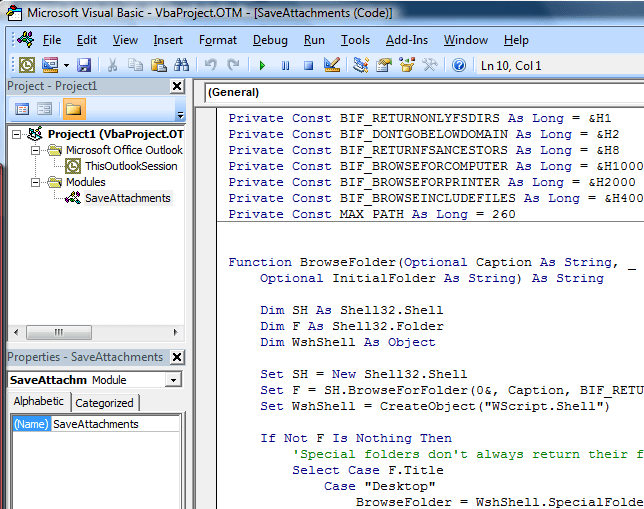Open the SaveAttachments Module object dropdown
This screenshot has width=644, height=509.
coord(173,380)
